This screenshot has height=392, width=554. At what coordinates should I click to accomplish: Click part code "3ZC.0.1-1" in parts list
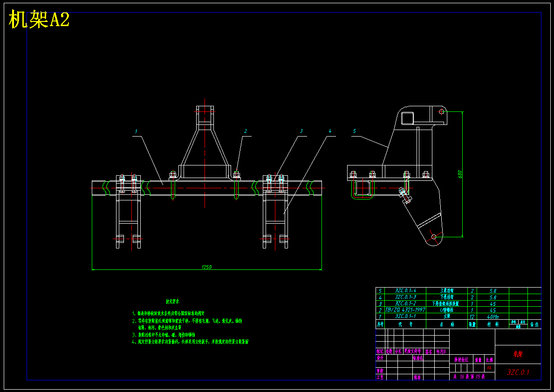click(405, 316)
